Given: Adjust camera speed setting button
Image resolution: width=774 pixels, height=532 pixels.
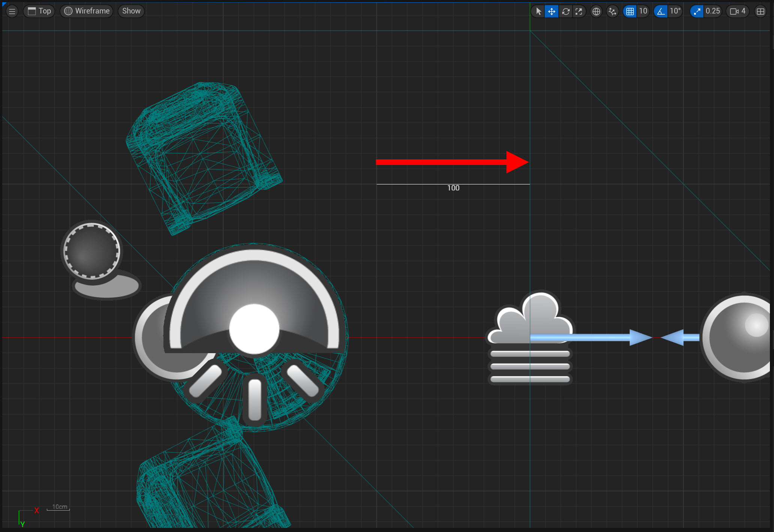Looking at the screenshot, I should click(x=737, y=11).
